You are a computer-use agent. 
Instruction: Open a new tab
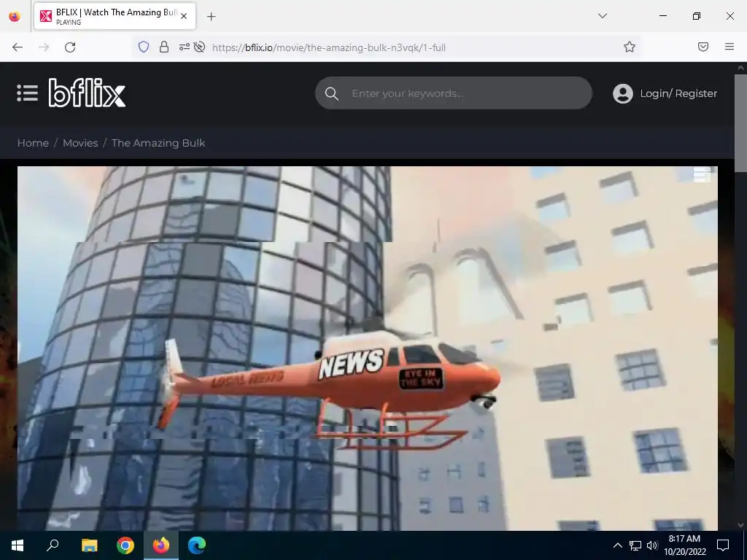coord(211,17)
